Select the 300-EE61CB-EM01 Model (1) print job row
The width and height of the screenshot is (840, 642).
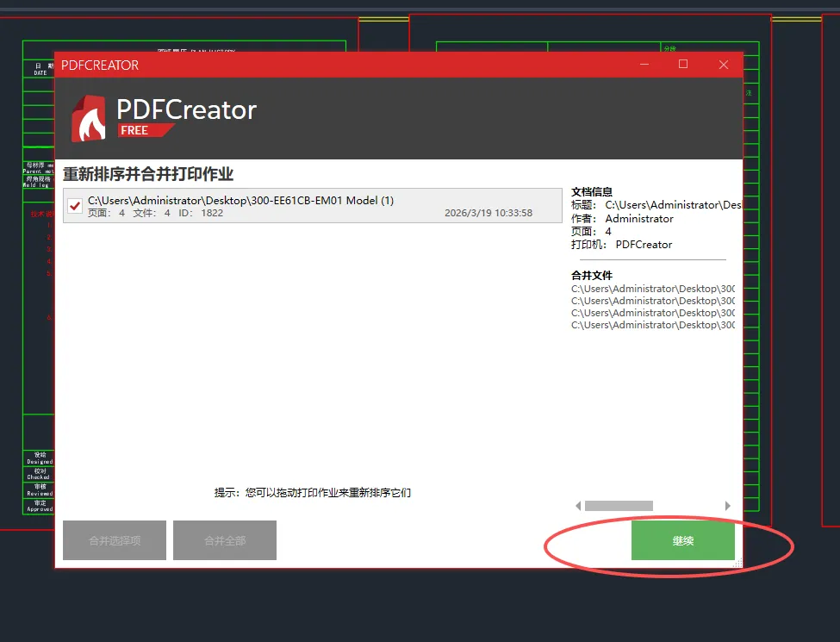313,206
